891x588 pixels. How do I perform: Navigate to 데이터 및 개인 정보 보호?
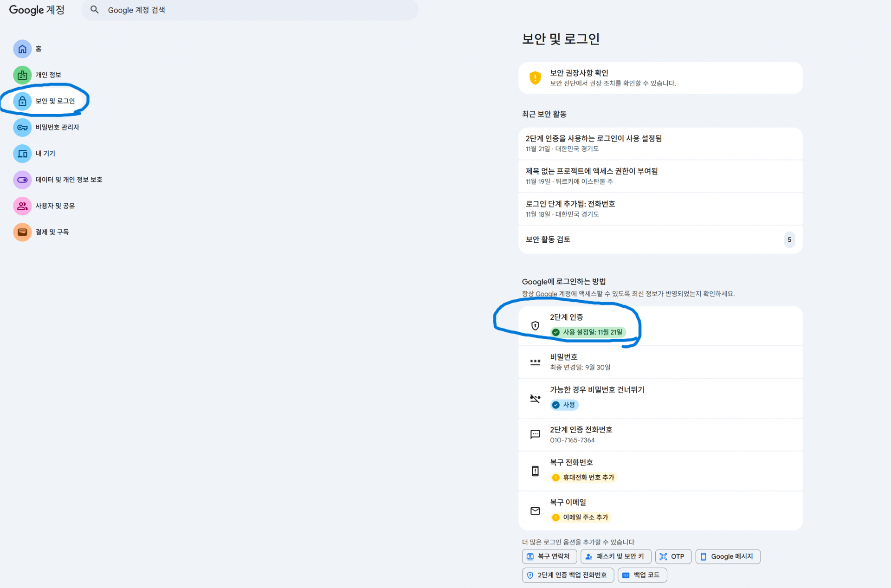pos(69,180)
